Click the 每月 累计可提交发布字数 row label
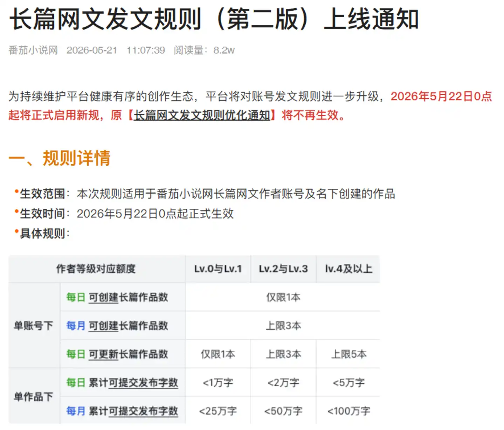 [x=122, y=411]
